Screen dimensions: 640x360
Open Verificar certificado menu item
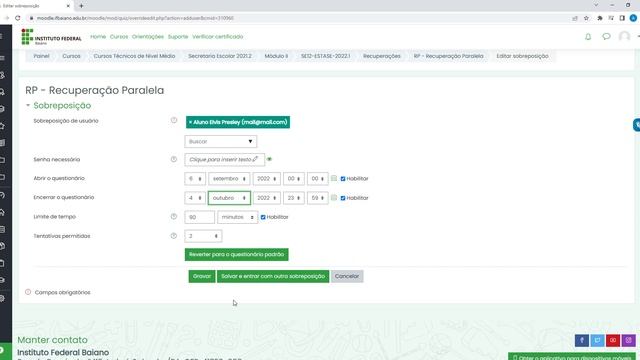pos(218,37)
